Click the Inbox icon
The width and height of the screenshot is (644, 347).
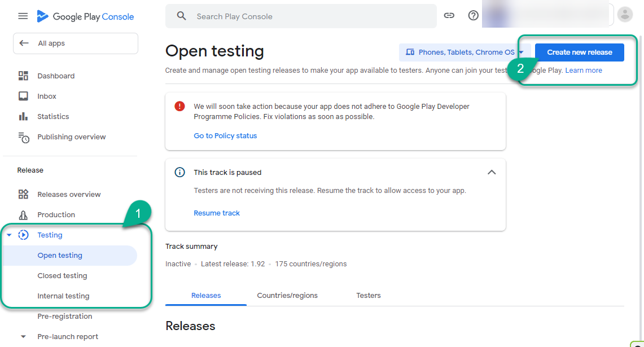23,96
